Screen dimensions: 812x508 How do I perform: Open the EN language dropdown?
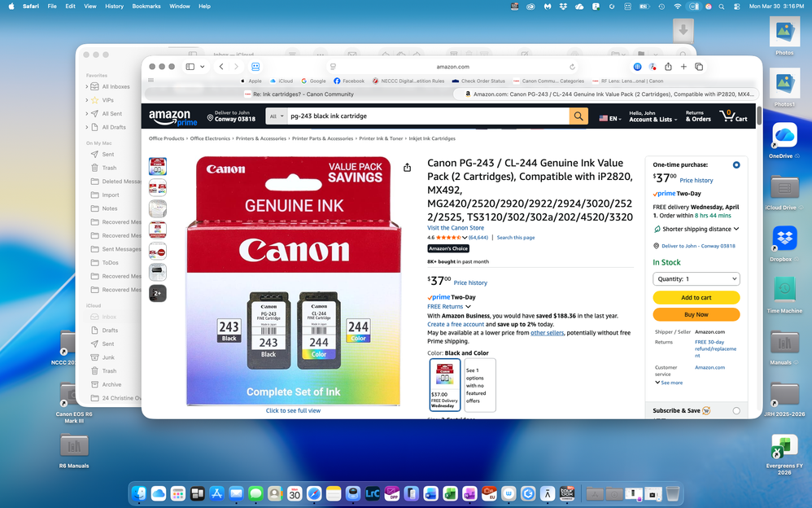(x=610, y=119)
